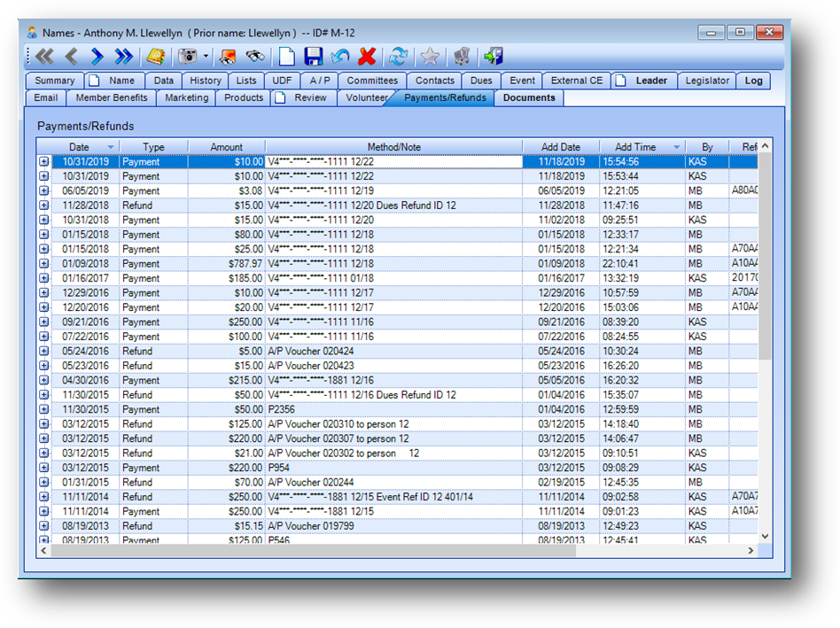Expand the 06/05/2019 $3.08 payment row
The image size is (840, 628).
pyautogui.click(x=44, y=190)
